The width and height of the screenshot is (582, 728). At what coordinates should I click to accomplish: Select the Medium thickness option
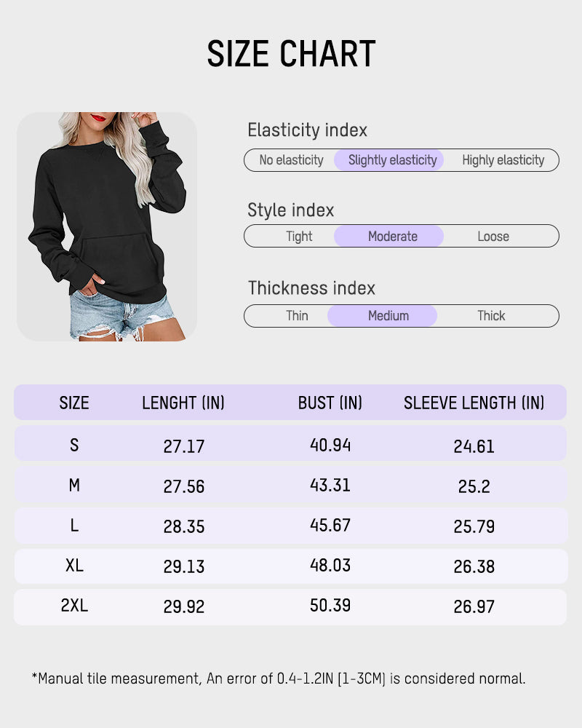[388, 316]
